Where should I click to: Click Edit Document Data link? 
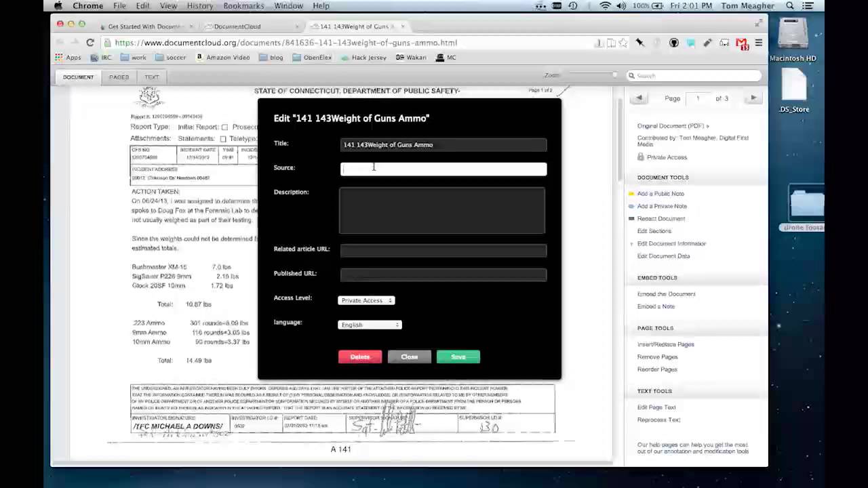[663, 256]
